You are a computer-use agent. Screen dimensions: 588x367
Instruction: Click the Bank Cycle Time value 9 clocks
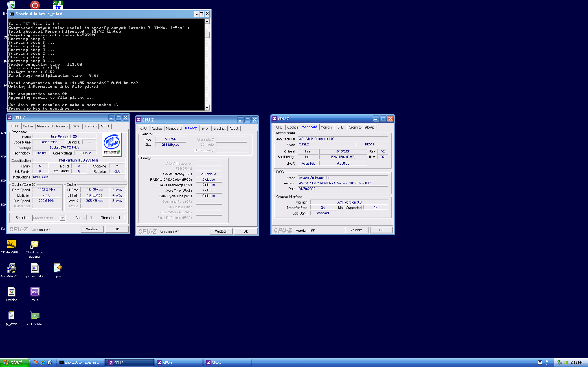click(208, 196)
